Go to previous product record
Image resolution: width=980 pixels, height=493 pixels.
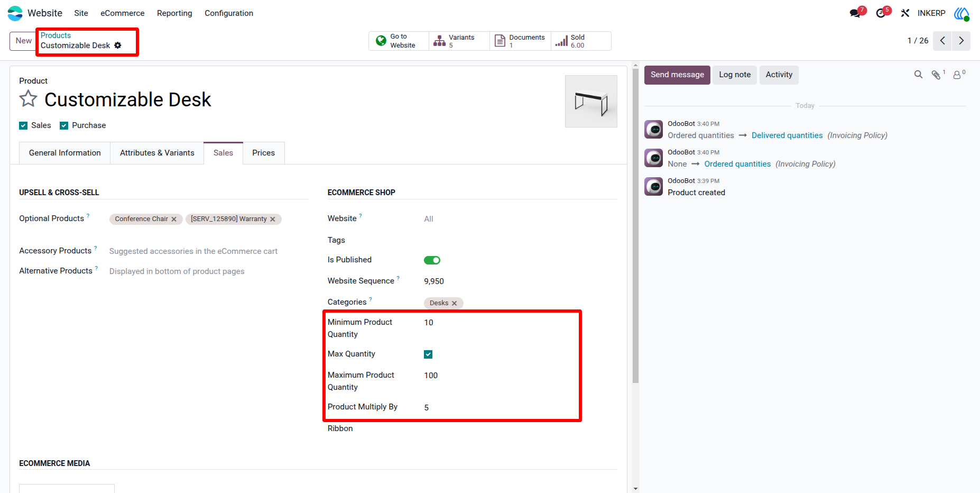(942, 41)
